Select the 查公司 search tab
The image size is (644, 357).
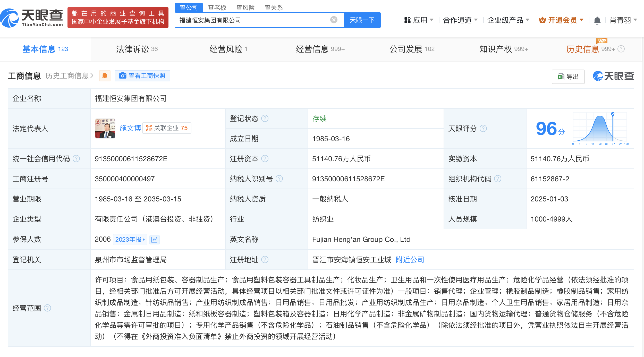(x=189, y=7)
